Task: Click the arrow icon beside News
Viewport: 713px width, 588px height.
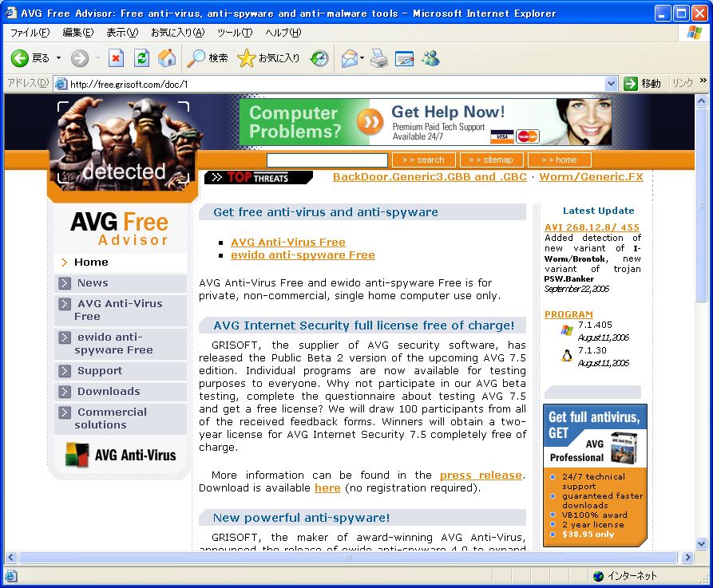Action: pyautogui.click(x=65, y=283)
